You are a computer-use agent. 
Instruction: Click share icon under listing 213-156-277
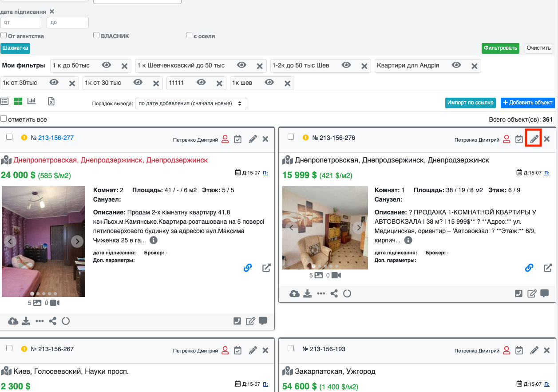coord(52,321)
